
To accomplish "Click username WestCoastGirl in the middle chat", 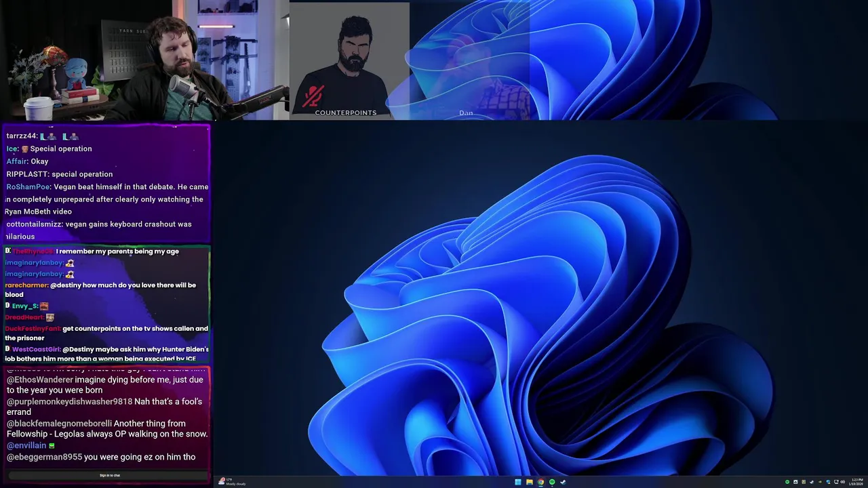I will pyautogui.click(x=37, y=350).
